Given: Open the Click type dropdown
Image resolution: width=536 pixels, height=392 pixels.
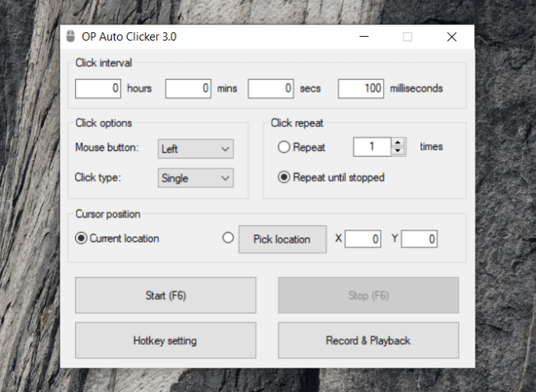Looking at the screenshot, I should coord(195,178).
